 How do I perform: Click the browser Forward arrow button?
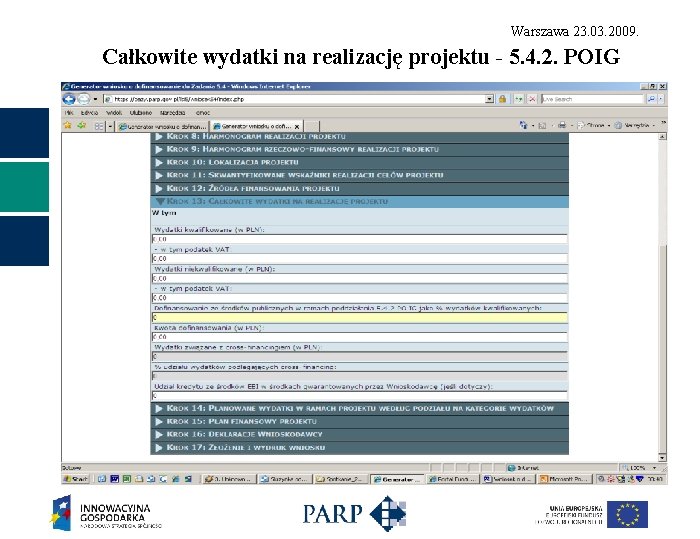tap(83, 99)
